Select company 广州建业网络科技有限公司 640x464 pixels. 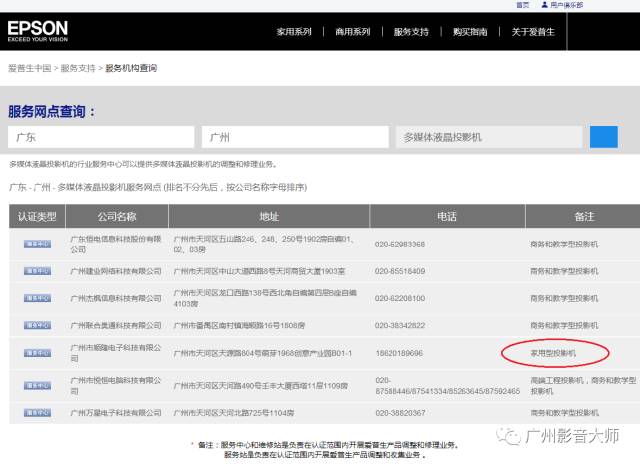pos(116,271)
